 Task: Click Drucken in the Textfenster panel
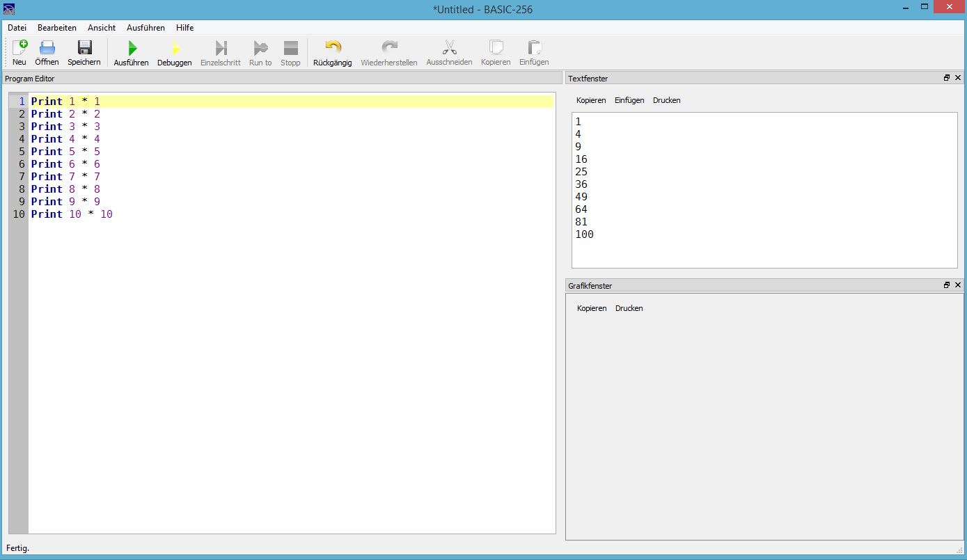(666, 100)
